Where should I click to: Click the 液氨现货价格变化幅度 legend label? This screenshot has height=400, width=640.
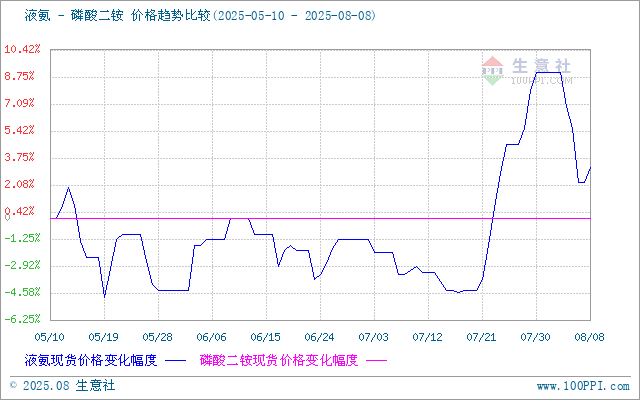[x=91, y=360]
